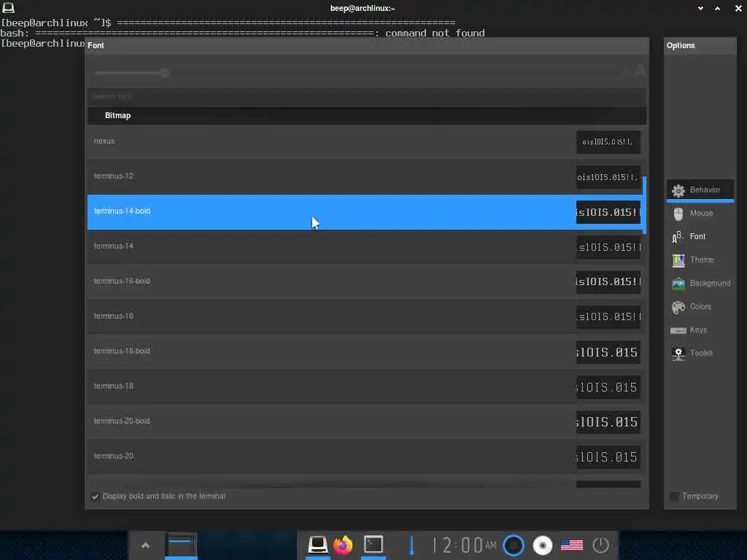This screenshot has height=560, width=747.
Task: Open the Theme options section
Action: point(700,260)
